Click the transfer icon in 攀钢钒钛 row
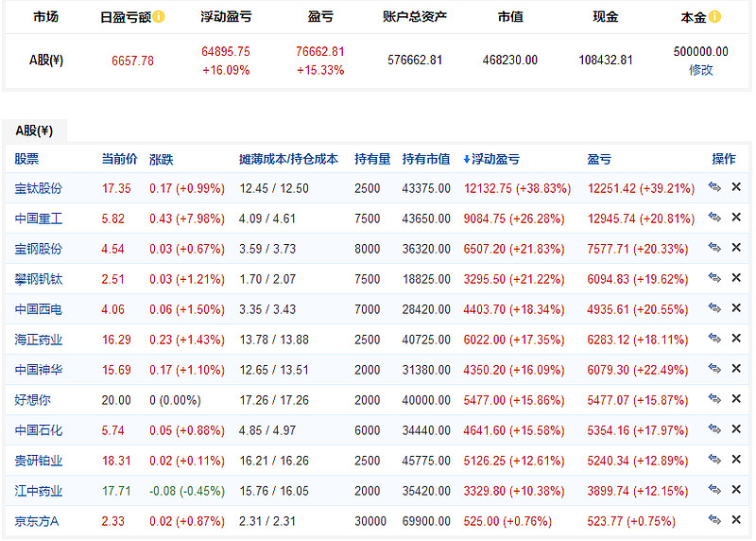756x541 pixels. tap(714, 277)
